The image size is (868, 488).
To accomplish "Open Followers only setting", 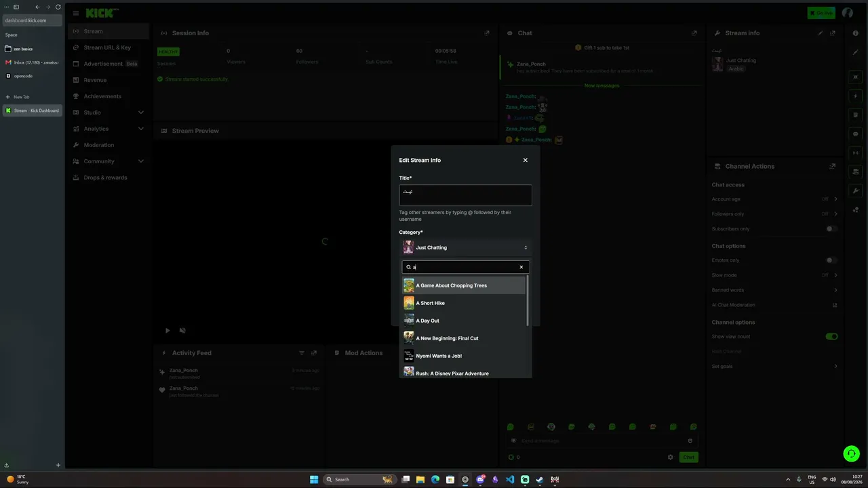I will (x=774, y=214).
